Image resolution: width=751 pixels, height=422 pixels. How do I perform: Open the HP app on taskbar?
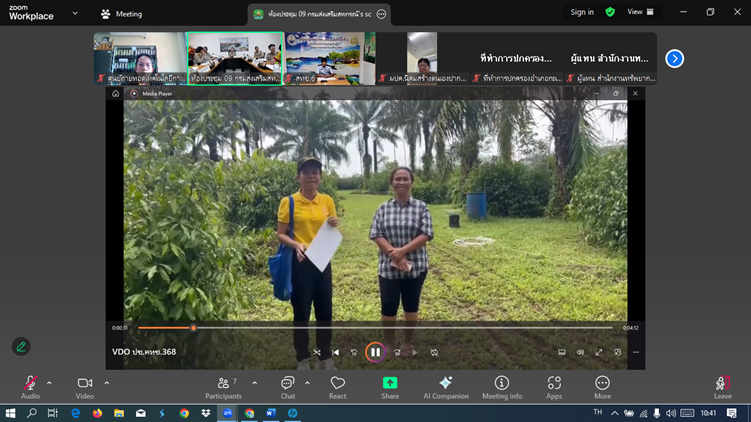pos(293,413)
